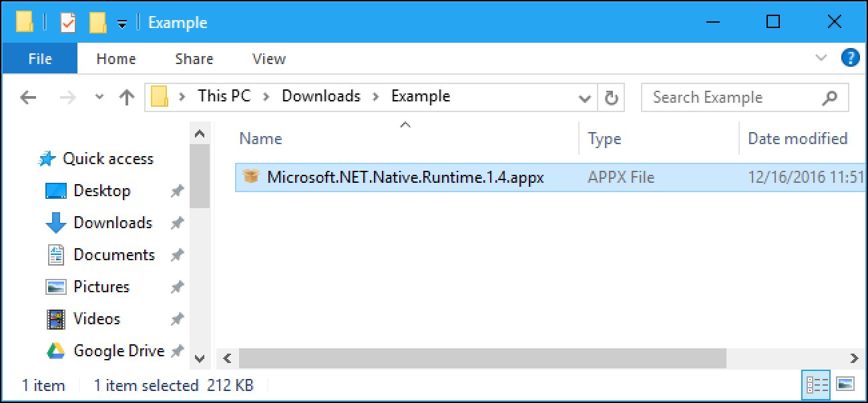Open the Customize Quick Access Toolbar arrow

tap(122, 24)
